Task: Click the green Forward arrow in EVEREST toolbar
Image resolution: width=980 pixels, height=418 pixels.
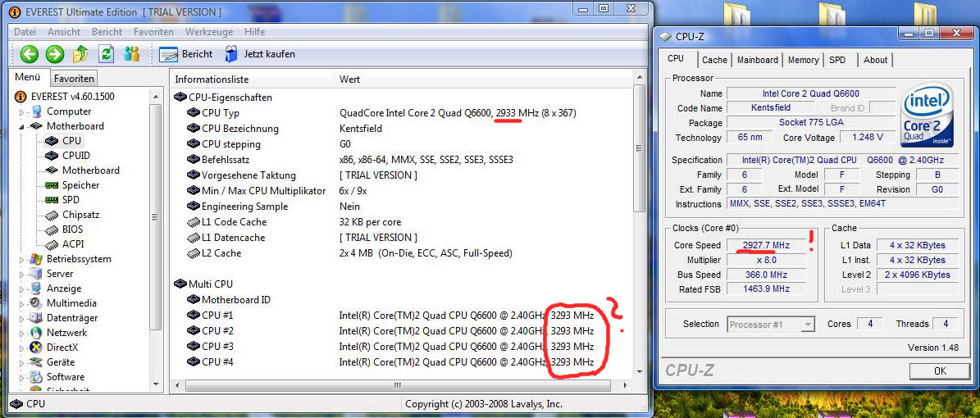Action: point(55,54)
